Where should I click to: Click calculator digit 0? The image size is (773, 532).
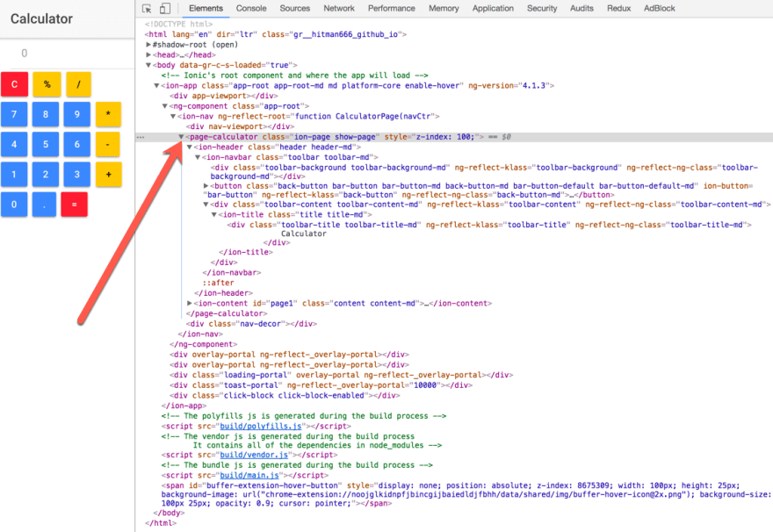click(14, 205)
